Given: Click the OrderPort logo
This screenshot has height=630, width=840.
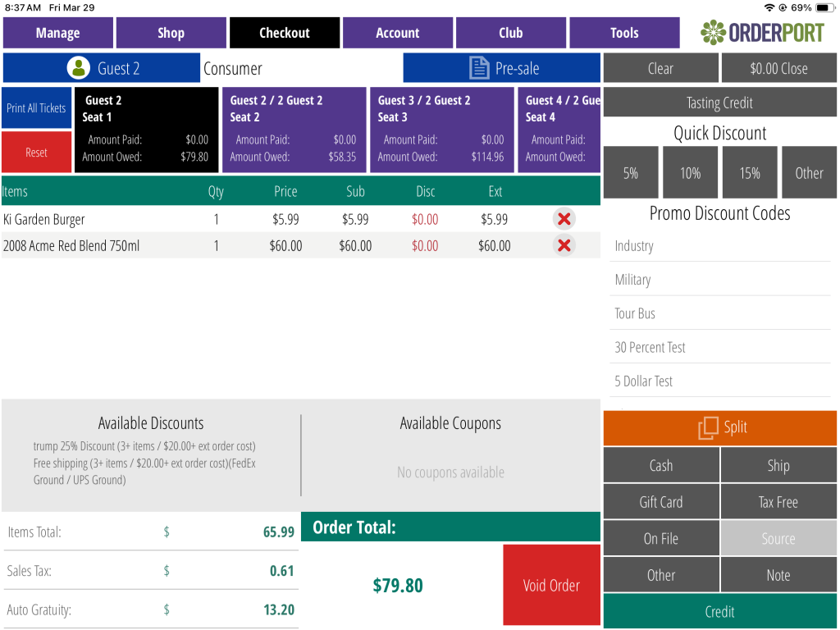Looking at the screenshot, I should [762, 33].
